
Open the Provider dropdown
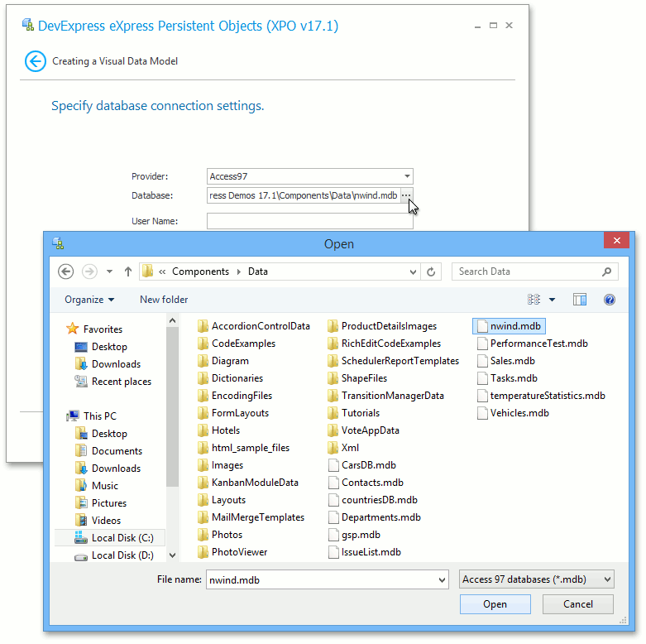[407, 176]
